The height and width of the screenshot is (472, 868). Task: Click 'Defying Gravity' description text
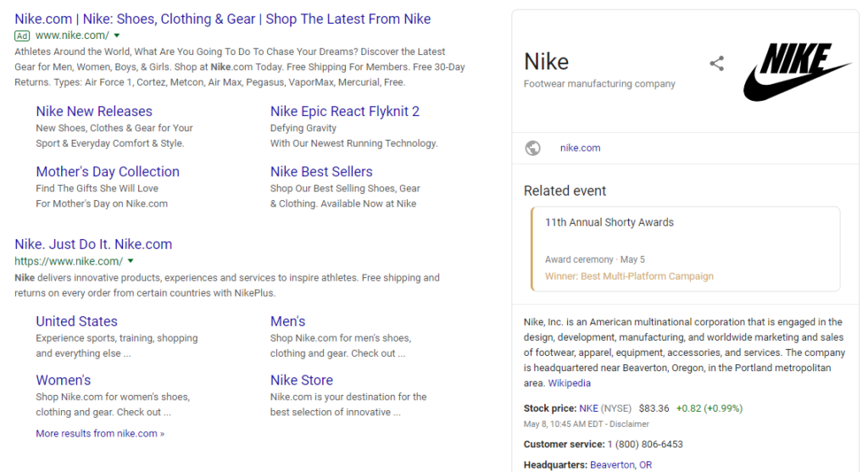[x=303, y=128]
